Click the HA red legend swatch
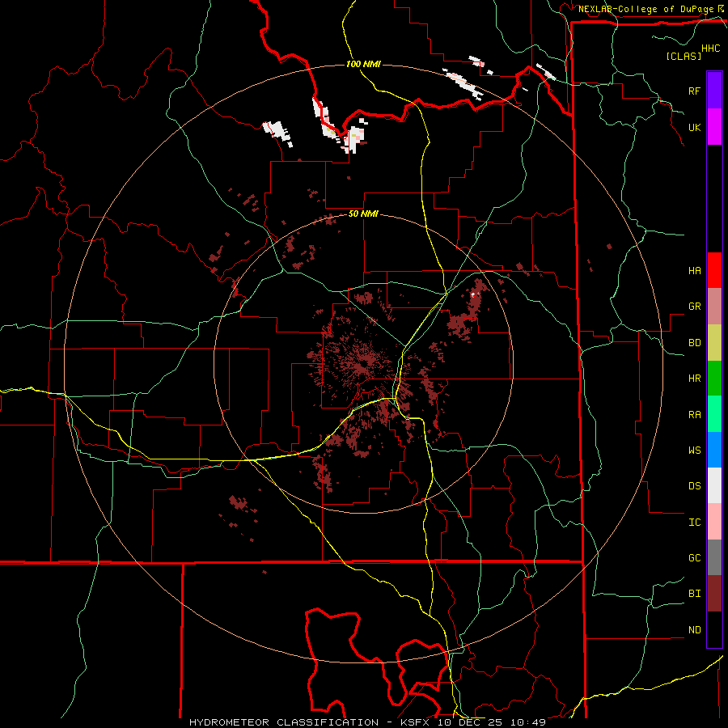 point(714,270)
